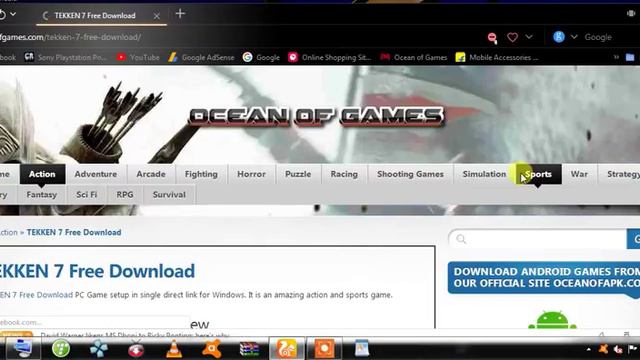This screenshot has height=360, width=640.
Task: Open the red download manager taskbar icon
Action: (136, 349)
